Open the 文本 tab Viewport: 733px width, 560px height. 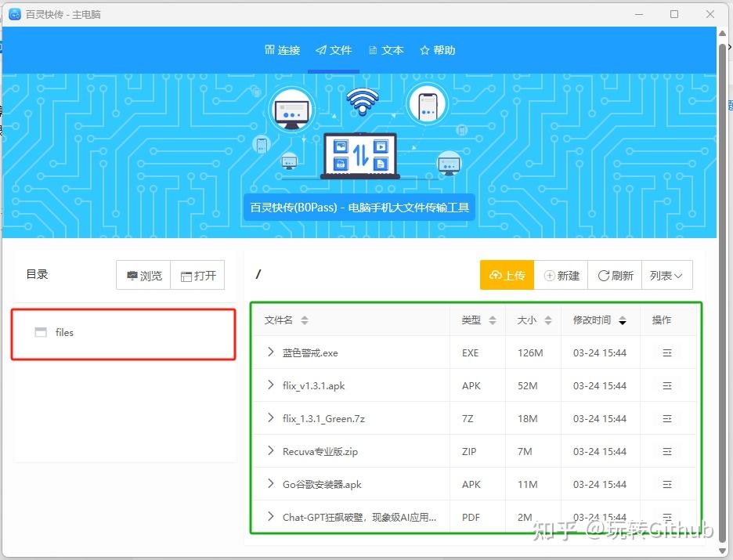click(x=385, y=50)
